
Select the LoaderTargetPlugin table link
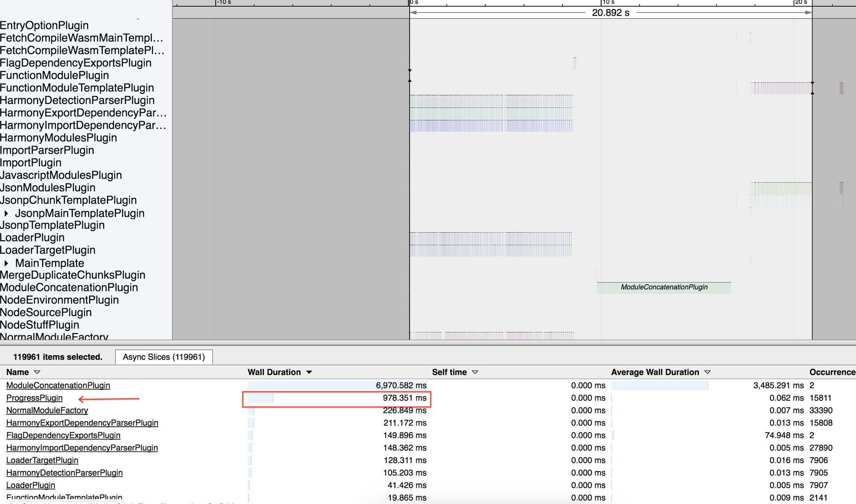pos(42,460)
